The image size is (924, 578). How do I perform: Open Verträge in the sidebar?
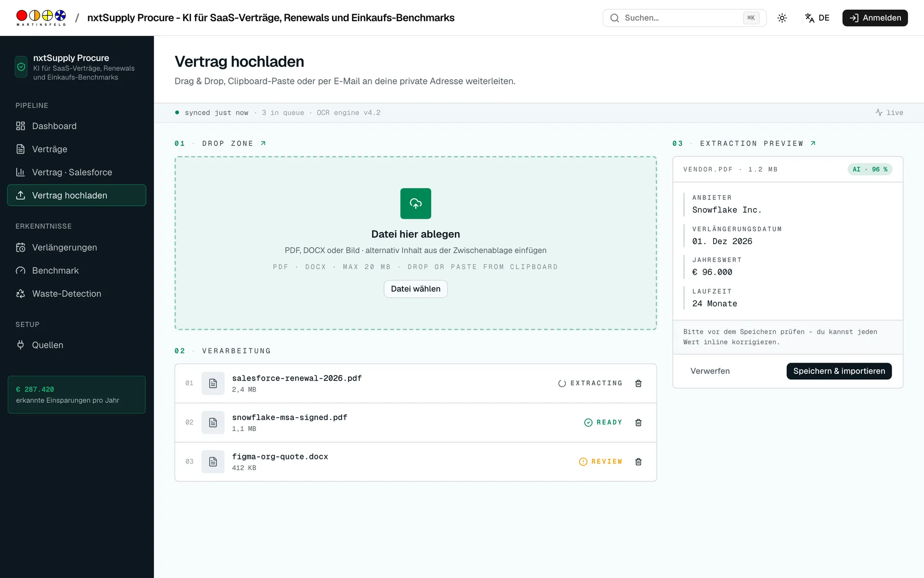click(77, 149)
